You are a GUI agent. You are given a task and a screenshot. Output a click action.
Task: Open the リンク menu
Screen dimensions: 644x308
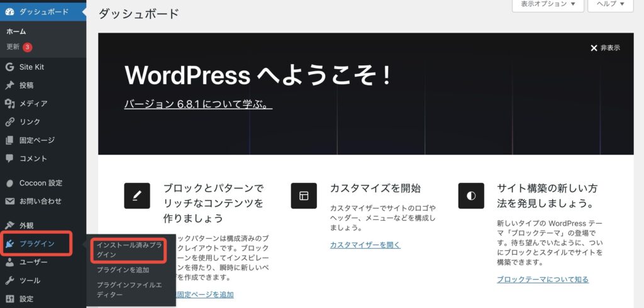43,122
